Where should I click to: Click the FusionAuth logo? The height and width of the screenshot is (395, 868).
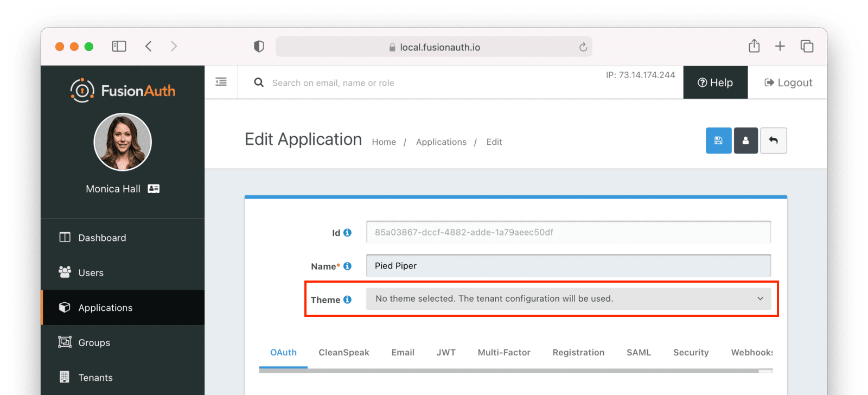[x=122, y=90]
